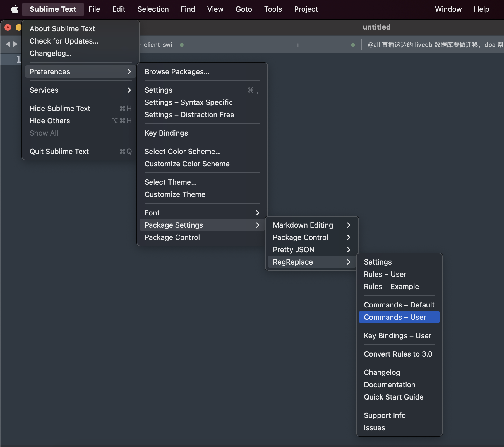
Task: Choose Customize Theme menu item
Action: click(x=175, y=194)
